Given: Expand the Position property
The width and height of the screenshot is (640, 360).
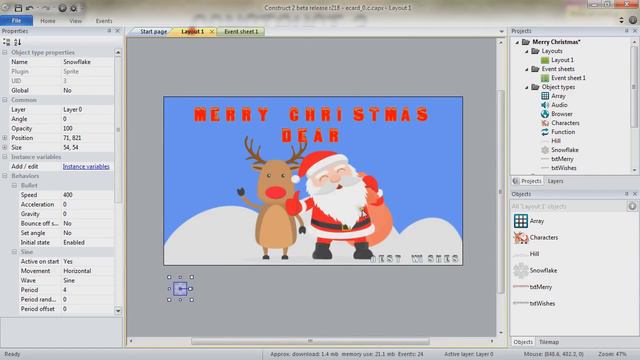Looking at the screenshot, I should [x=5, y=138].
